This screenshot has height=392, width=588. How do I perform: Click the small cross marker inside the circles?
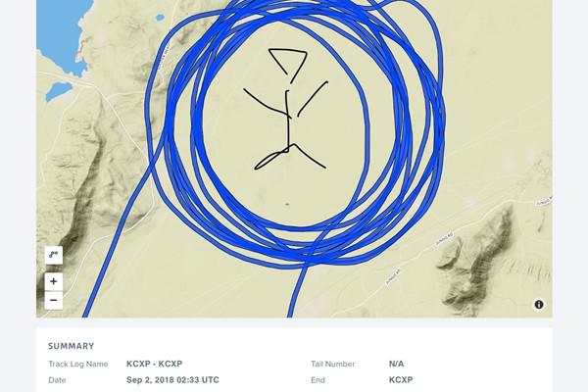tap(287, 205)
